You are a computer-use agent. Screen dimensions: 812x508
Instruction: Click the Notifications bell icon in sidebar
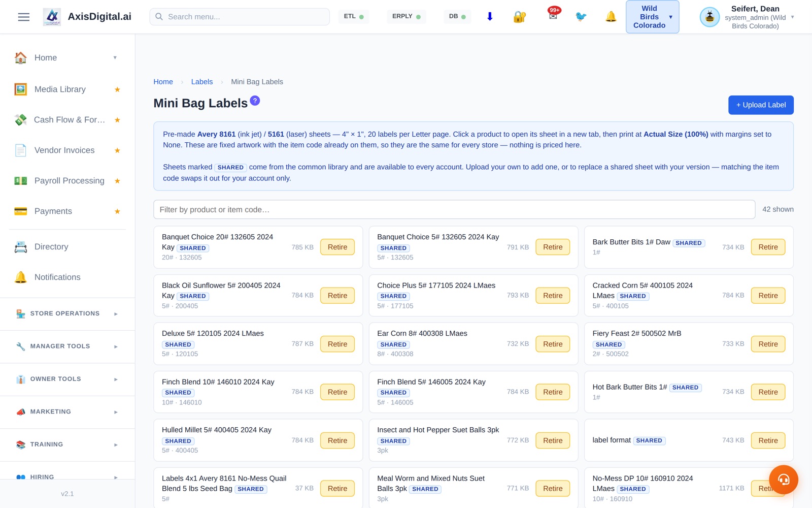[x=21, y=277]
